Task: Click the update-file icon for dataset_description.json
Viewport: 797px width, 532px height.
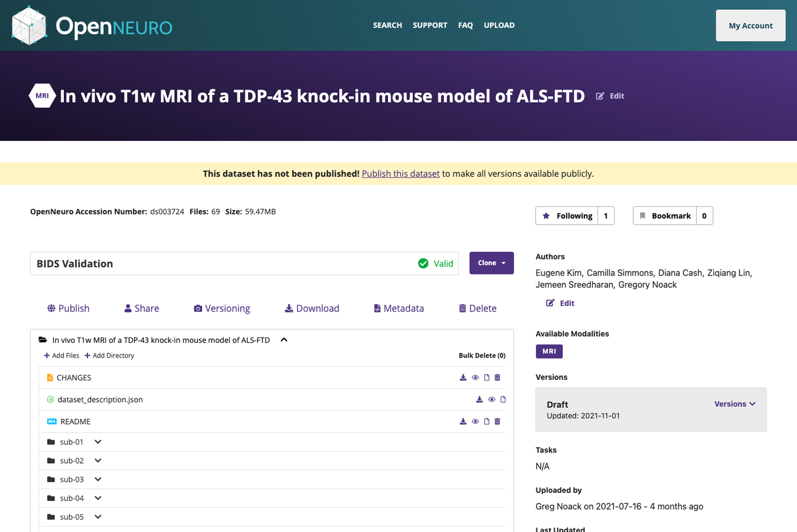Action: 503,400
